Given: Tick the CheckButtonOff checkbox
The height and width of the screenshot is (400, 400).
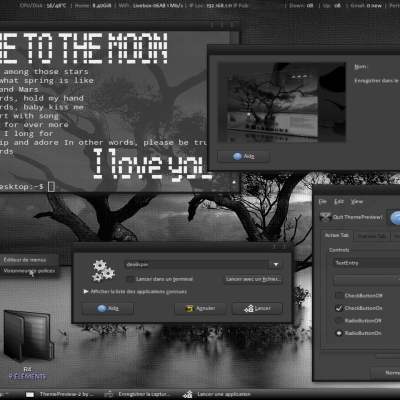Looking at the screenshot, I should pyautogui.click(x=339, y=296).
